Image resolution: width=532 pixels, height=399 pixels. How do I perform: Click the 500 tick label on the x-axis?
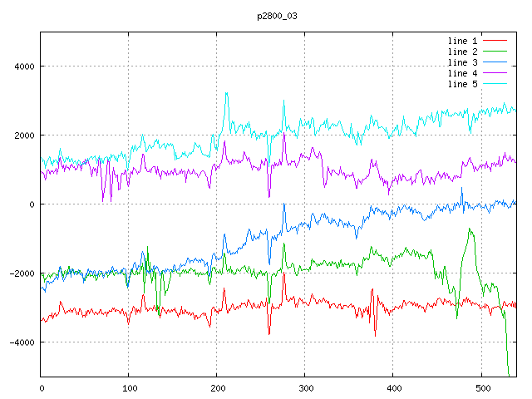pos(481,387)
